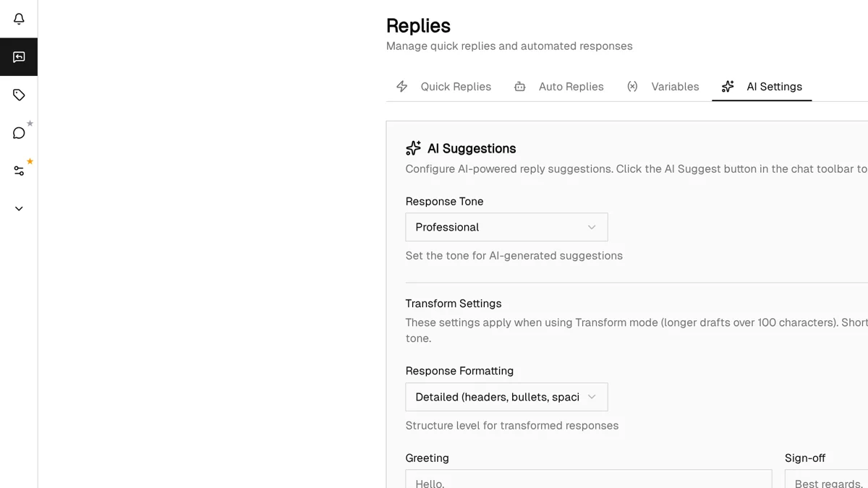Viewport: 868px width, 488px height.
Task: Click the chevron arrow inside Response Tone selector
Action: click(591, 226)
